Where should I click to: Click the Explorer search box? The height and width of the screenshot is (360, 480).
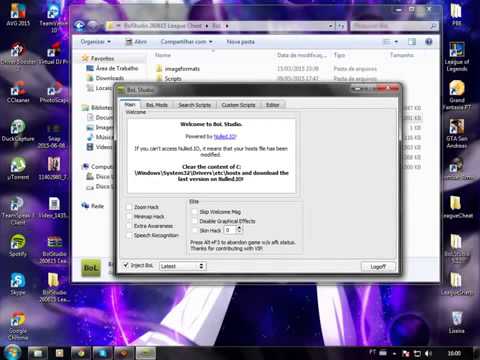pos(394,26)
